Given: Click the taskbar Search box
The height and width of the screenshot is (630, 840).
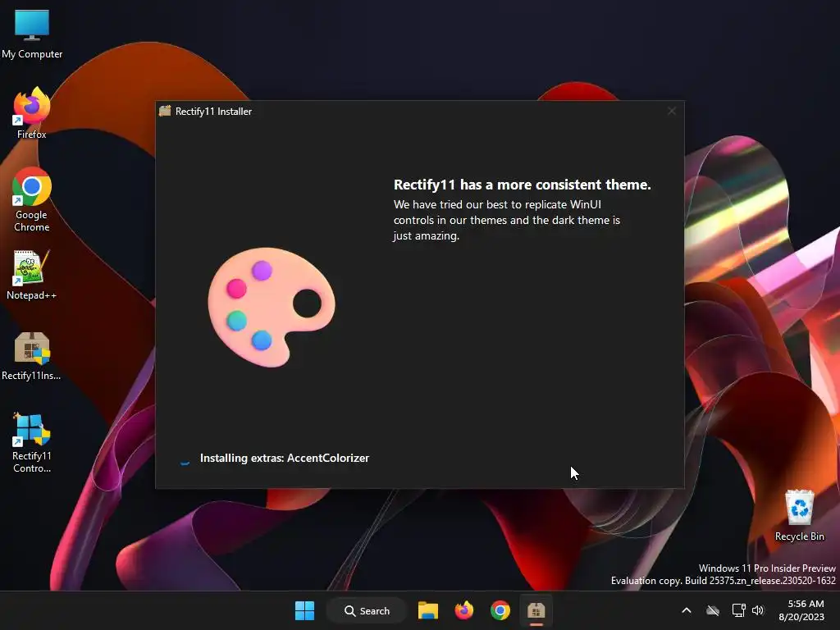Looking at the screenshot, I should pos(367,610).
